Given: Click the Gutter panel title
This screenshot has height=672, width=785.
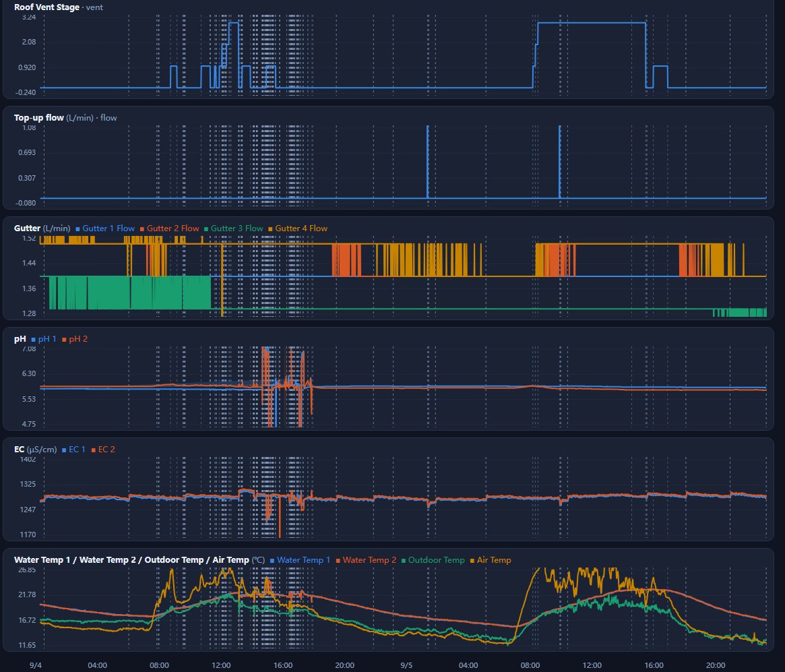Looking at the screenshot, I should pos(27,228).
